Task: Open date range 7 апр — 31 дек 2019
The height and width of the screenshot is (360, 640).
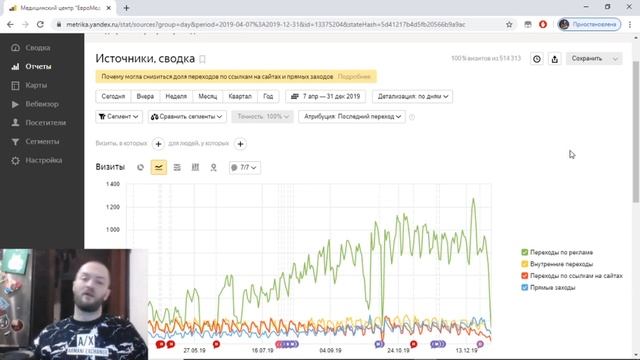Action: (326, 97)
